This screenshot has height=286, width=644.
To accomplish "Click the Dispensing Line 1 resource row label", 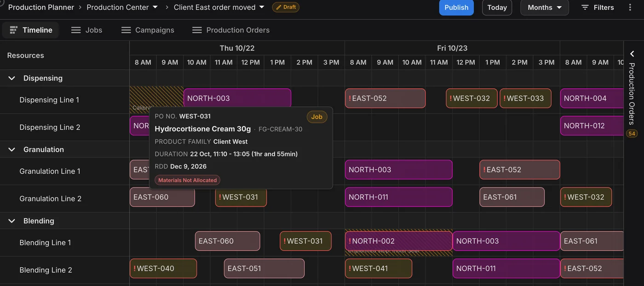I will point(49,100).
